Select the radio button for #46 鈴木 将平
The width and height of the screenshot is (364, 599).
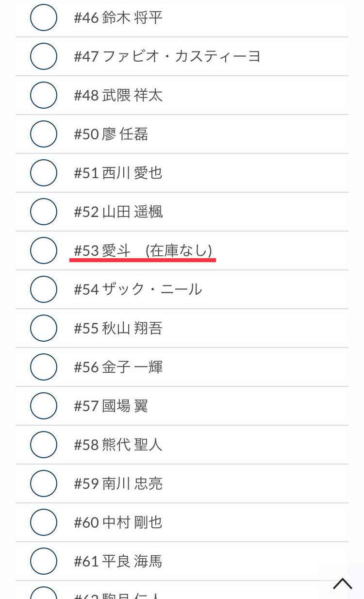pyautogui.click(x=43, y=17)
